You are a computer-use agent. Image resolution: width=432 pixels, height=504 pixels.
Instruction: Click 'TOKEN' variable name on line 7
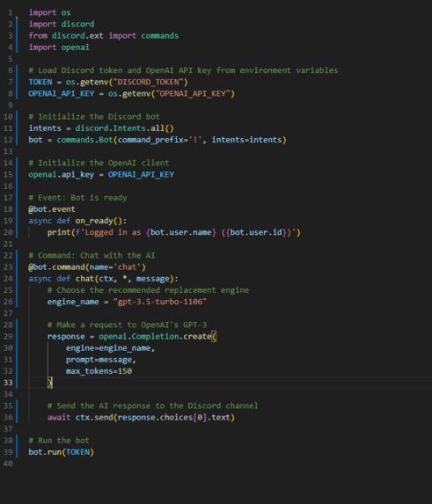pos(40,82)
